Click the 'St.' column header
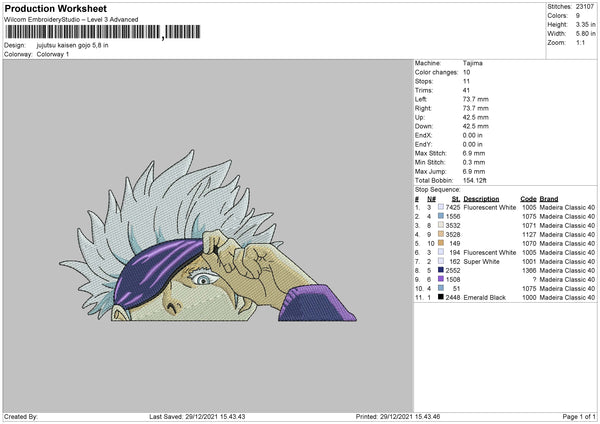The image size is (600, 424). (456, 199)
